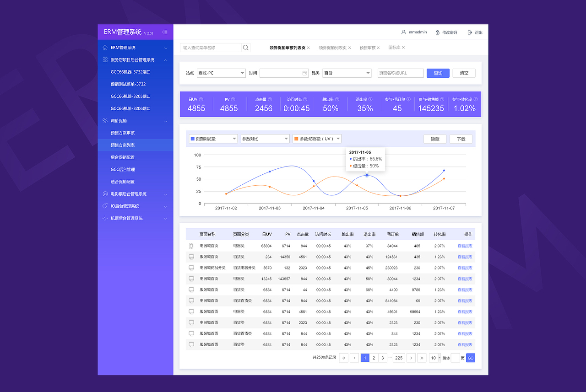This screenshot has height=392, width=586.
Task: Click the home icon beside ERM管理系统 menu
Action: pyautogui.click(x=105, y=48)
